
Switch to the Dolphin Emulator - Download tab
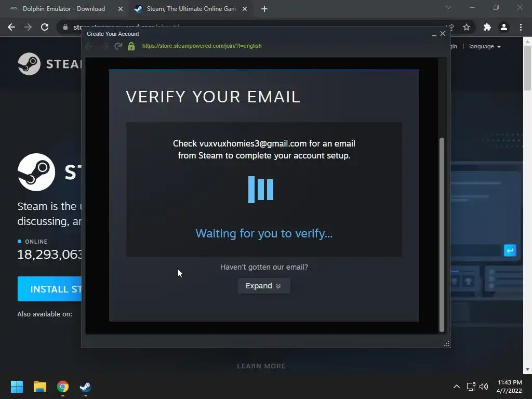point(64,9)
